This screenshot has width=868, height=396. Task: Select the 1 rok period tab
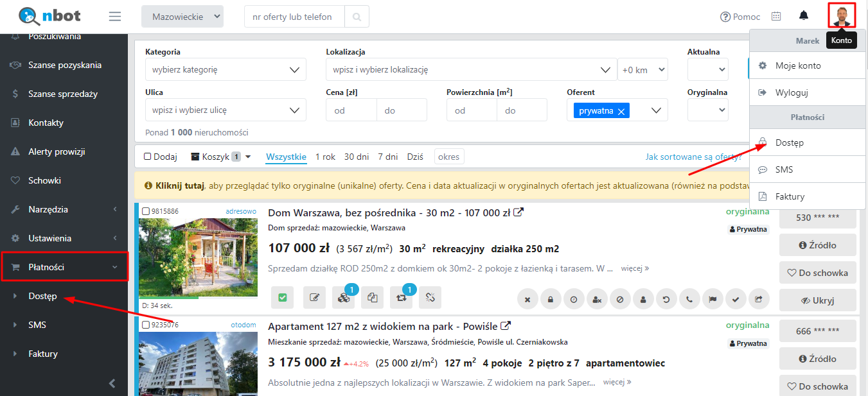click(x=325, y=157)
